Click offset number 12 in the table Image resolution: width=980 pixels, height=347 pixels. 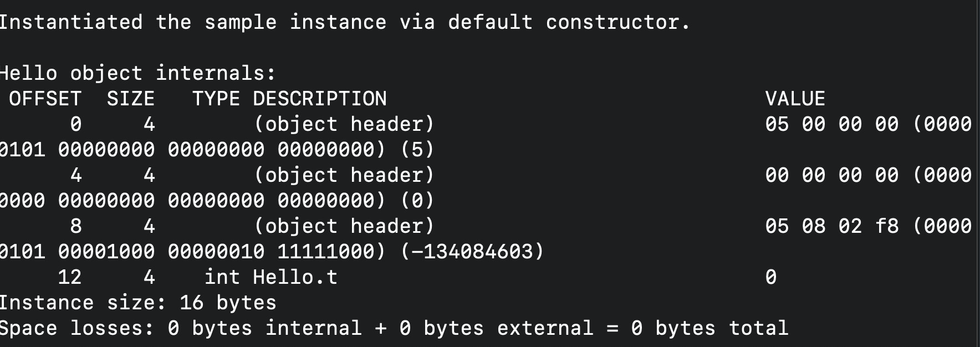click(x=70, y=277)
